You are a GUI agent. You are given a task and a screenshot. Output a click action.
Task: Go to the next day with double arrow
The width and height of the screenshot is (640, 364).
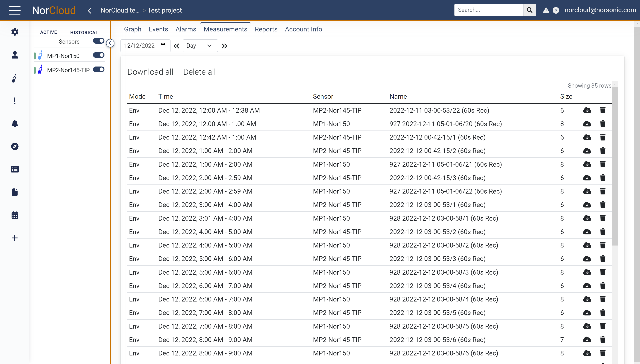224,46
